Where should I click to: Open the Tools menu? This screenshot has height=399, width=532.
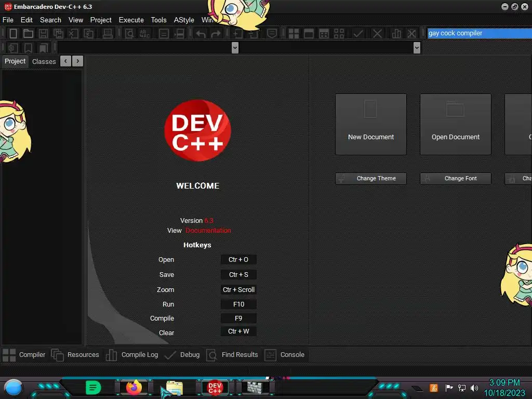pos(158,20)
